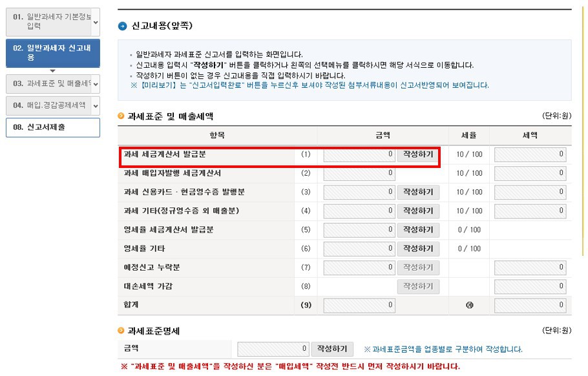Click the 금액 field for 과세 매입자발행 세금계산서

point(359,173)
